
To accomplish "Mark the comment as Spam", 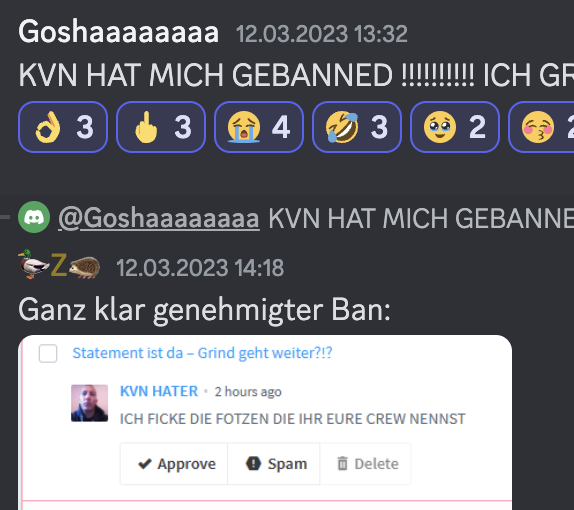I will pos(274,464).
